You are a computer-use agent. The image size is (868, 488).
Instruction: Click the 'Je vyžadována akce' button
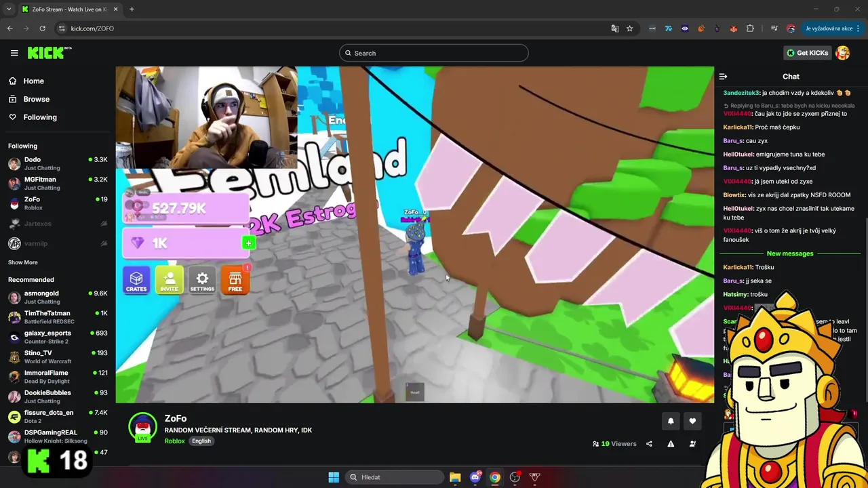click(x=833, y=28)
